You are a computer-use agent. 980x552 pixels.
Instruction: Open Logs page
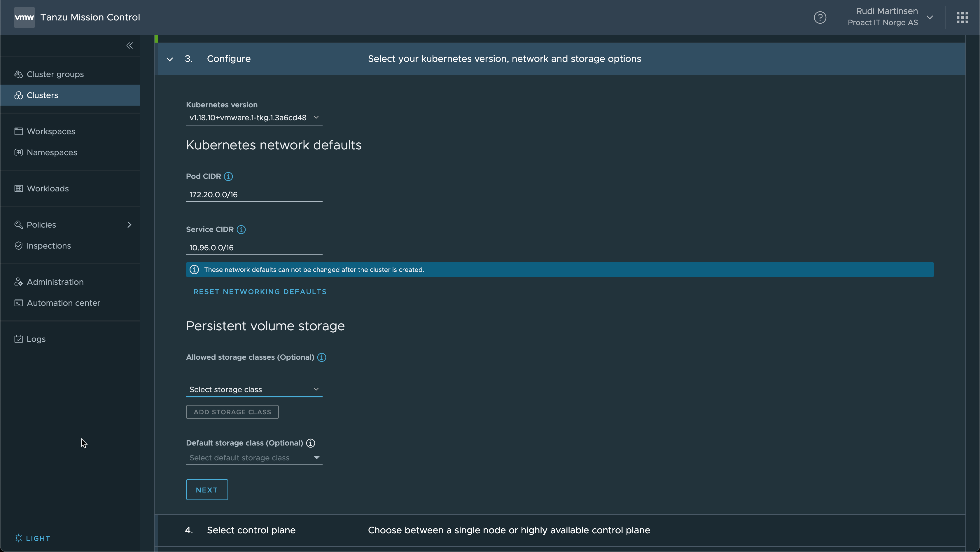(36, 339)
